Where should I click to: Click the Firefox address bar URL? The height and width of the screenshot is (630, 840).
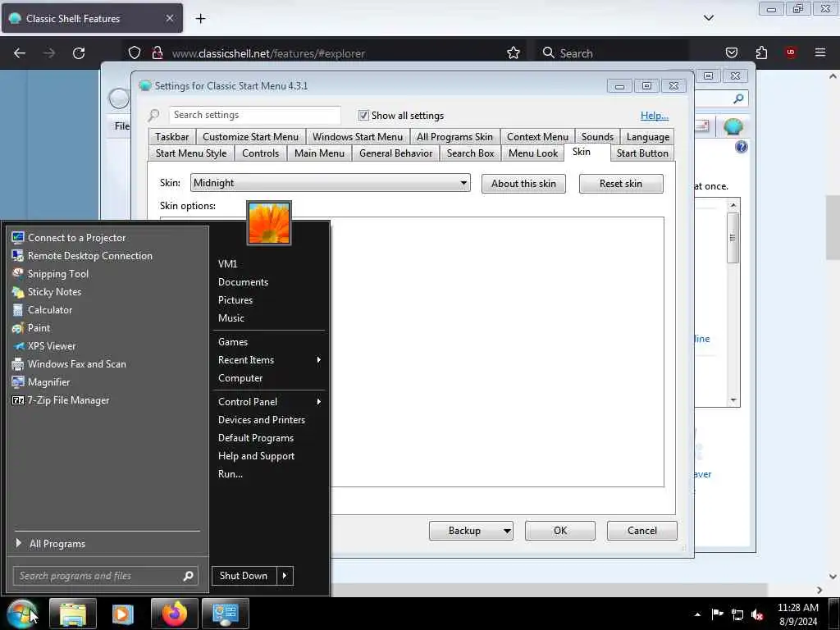pos(268,53)
